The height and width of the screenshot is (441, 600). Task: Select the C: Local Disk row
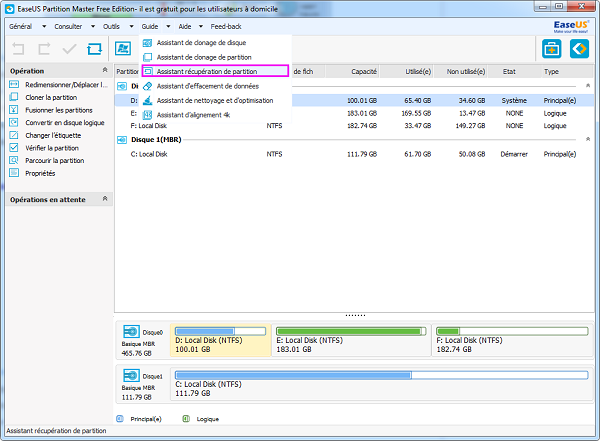[354, 154]
